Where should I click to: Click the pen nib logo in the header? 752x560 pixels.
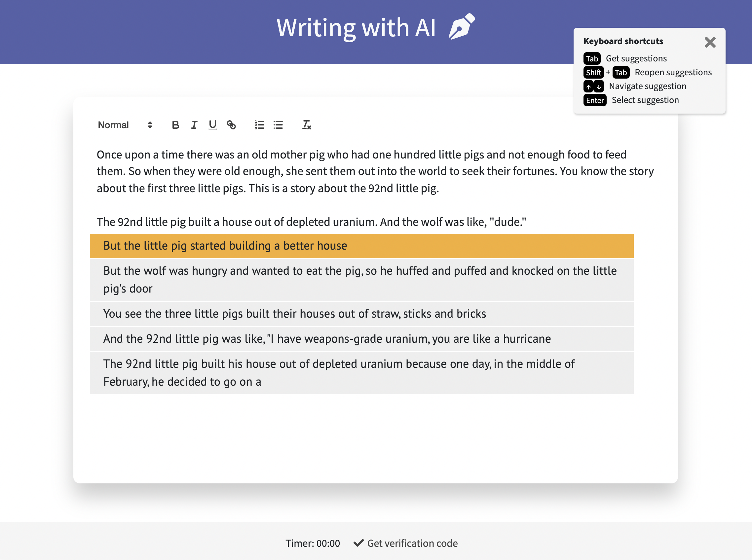[x=462, y=26]
